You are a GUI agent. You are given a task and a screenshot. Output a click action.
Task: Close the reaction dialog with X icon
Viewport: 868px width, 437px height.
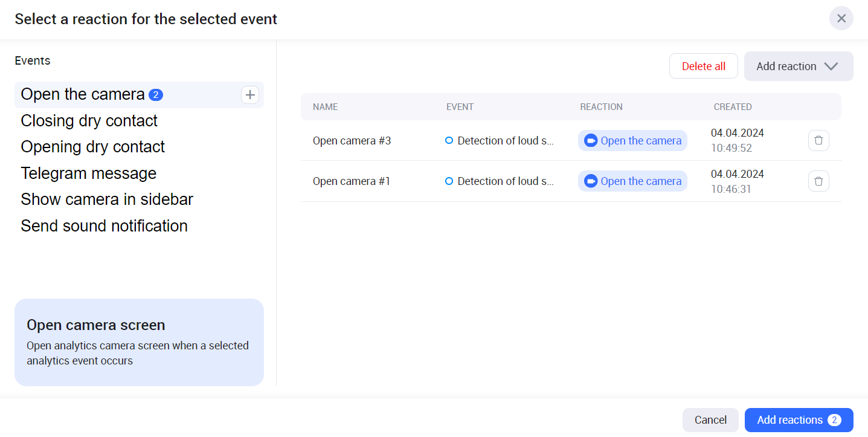(x=841, y=18)
